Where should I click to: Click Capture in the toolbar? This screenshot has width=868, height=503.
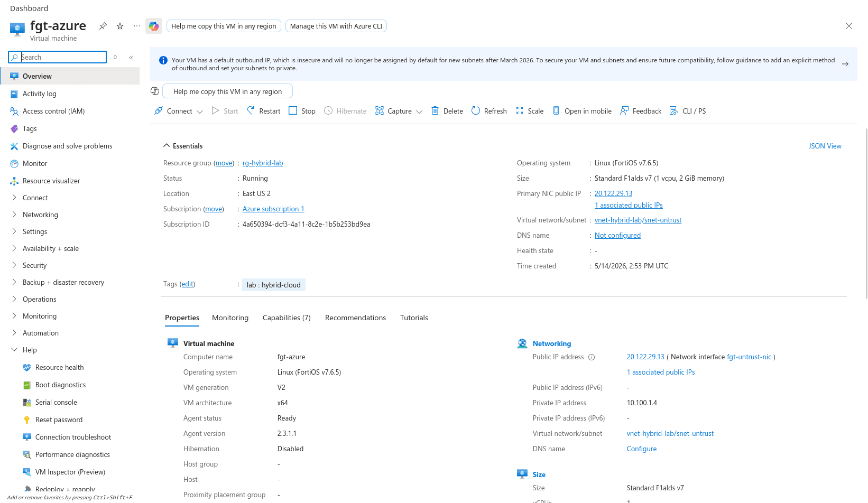tap(393, 111)
